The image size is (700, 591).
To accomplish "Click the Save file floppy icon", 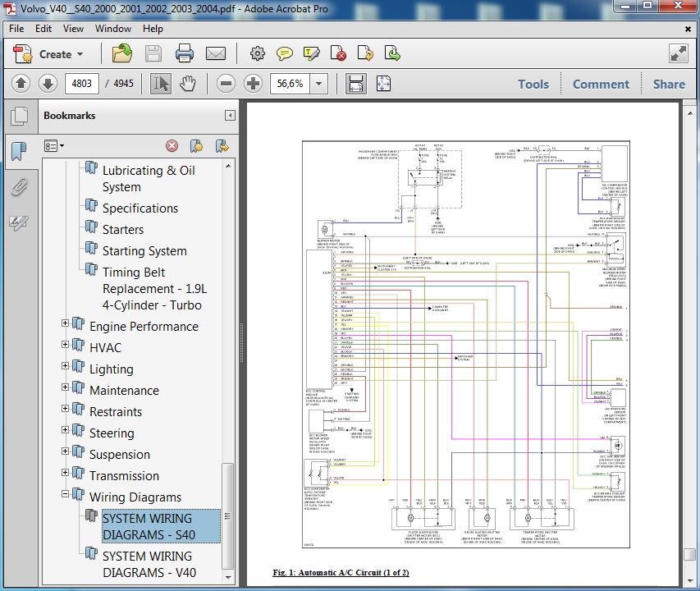I will 153,54.
